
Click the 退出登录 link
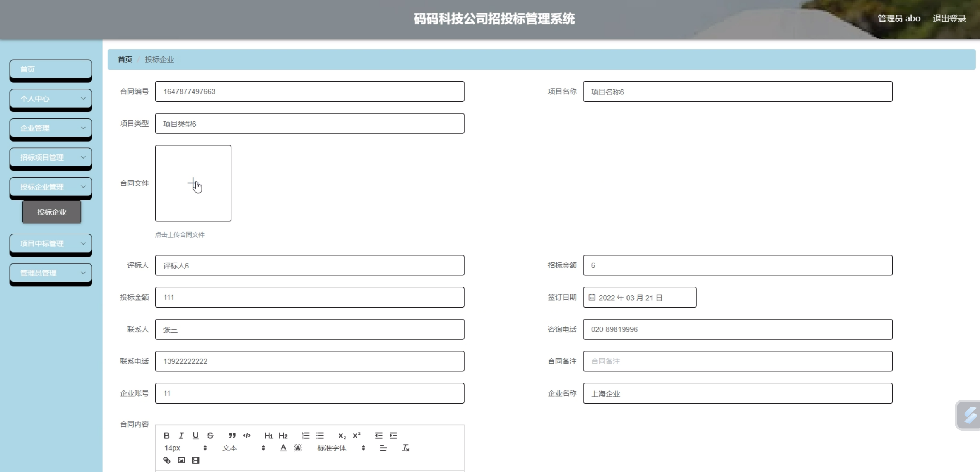[949, 19]
